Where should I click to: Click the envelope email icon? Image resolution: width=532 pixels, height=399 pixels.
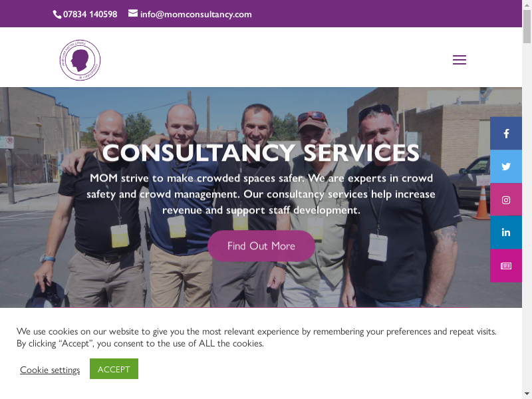(133, 13)
